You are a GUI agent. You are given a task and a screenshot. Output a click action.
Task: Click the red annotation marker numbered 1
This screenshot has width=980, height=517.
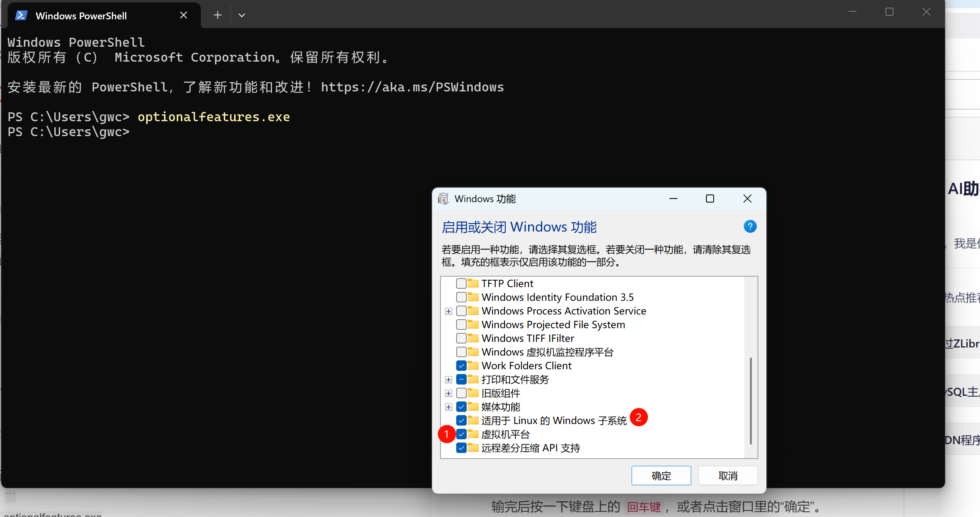(447, 434)
